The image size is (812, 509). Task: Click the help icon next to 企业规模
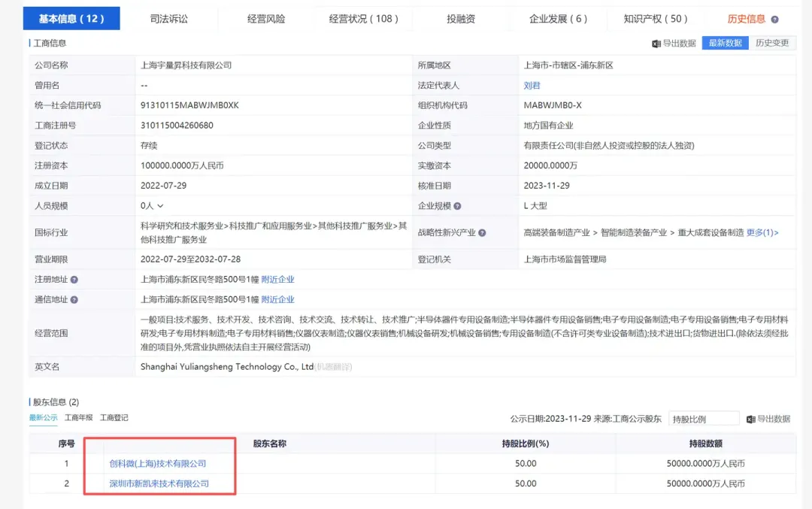click(457, 206)
